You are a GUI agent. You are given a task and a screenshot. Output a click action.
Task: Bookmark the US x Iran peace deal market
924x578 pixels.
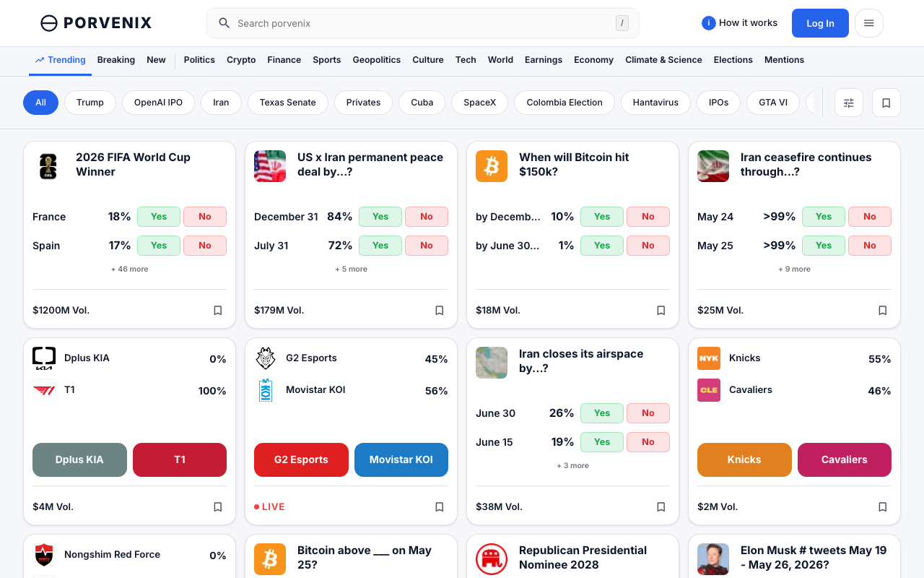[x=440, y=310]
